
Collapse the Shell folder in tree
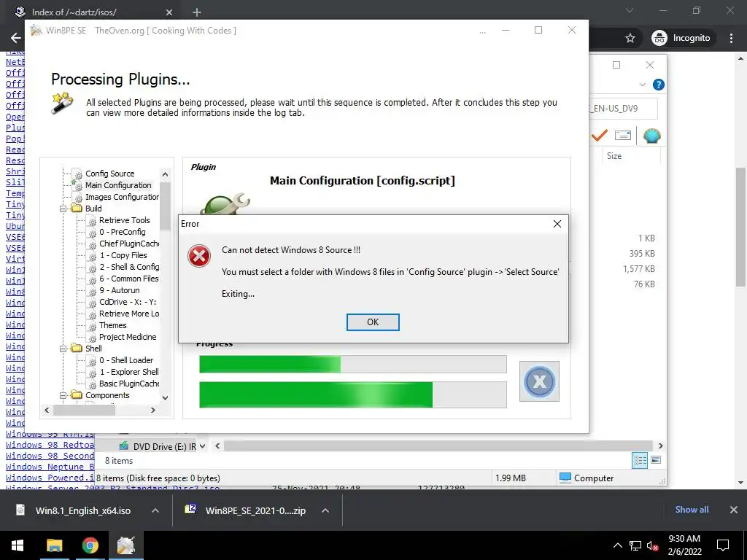click(x=63, y=349)
